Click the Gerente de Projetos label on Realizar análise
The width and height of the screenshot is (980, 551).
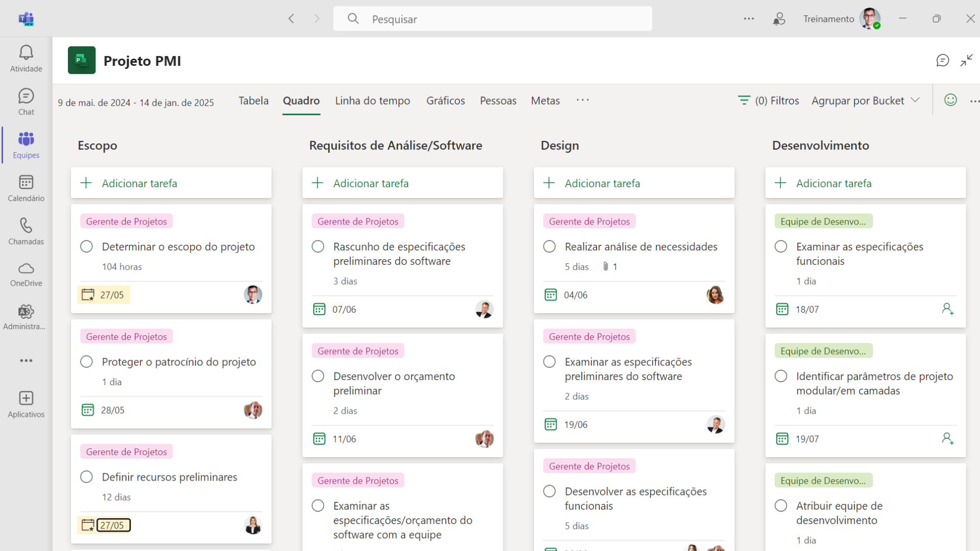pyautogui.click(x=590, y=221)
